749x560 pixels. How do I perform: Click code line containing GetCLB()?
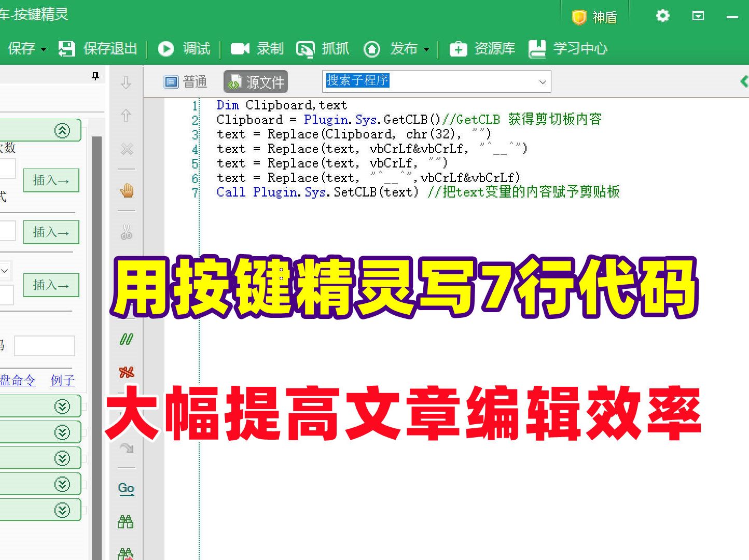(x=409, y=120)
